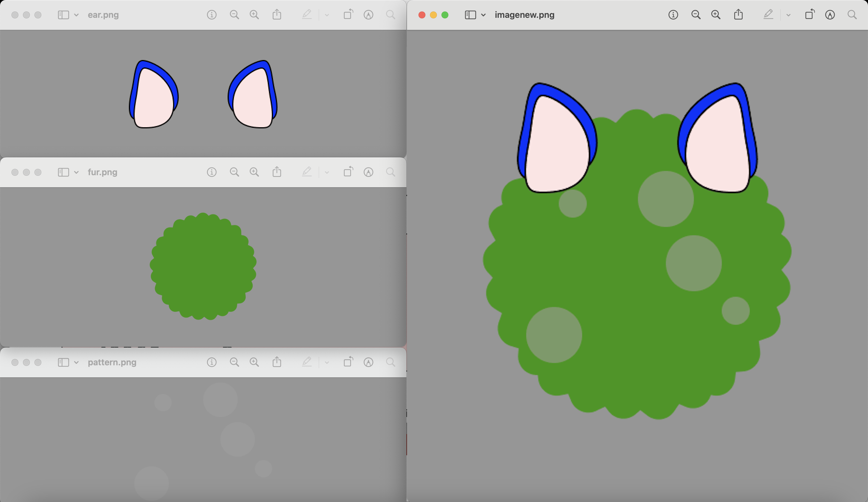Click the left ear in ear.png window
Screen dimensions: 868x502
click(x=154, y=94)
